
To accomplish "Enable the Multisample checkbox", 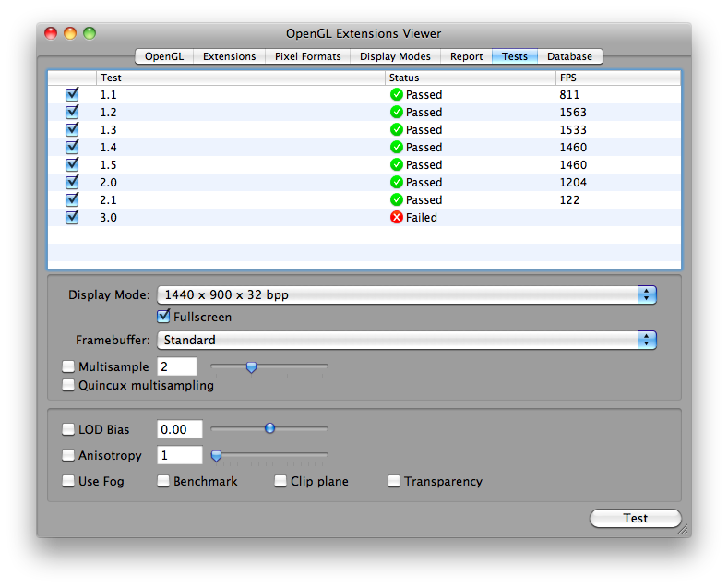I will (68, 366).
